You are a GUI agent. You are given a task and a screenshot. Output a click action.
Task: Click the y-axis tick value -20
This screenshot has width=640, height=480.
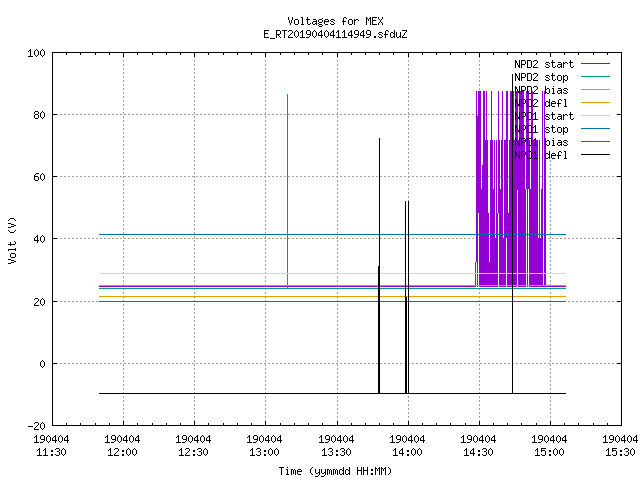coord(36,426)
